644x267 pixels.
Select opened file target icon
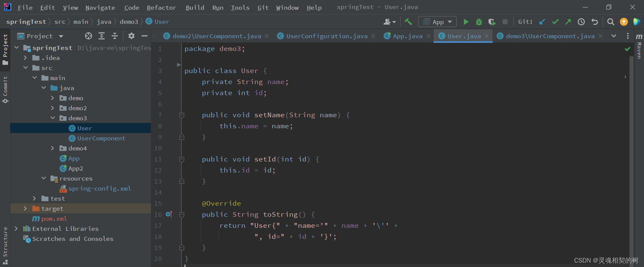89,36
